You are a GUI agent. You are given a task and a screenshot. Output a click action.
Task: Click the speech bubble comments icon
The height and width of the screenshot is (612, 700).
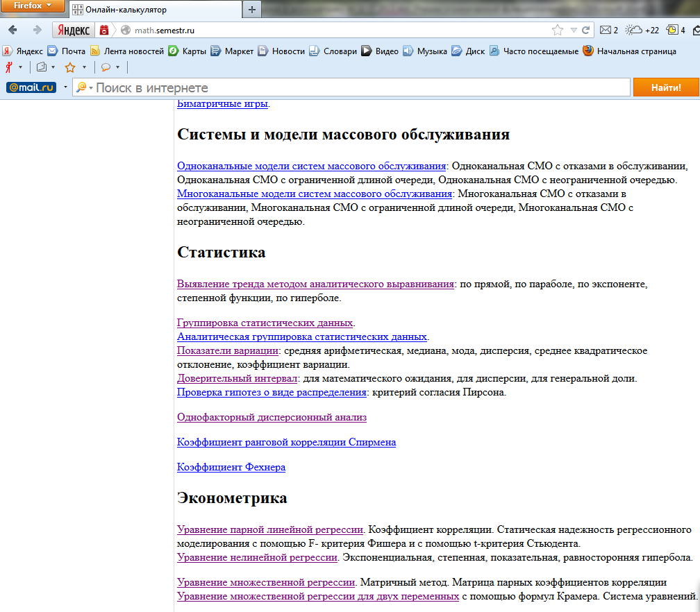pyautogui.click(x=106, y=67)
